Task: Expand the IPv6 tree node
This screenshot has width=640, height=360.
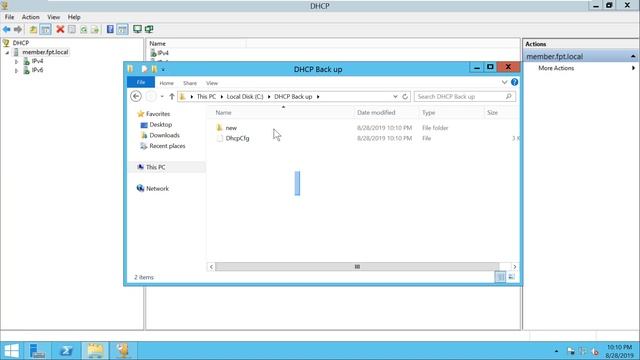Action: pyautogui.click(x=16, y=70)
